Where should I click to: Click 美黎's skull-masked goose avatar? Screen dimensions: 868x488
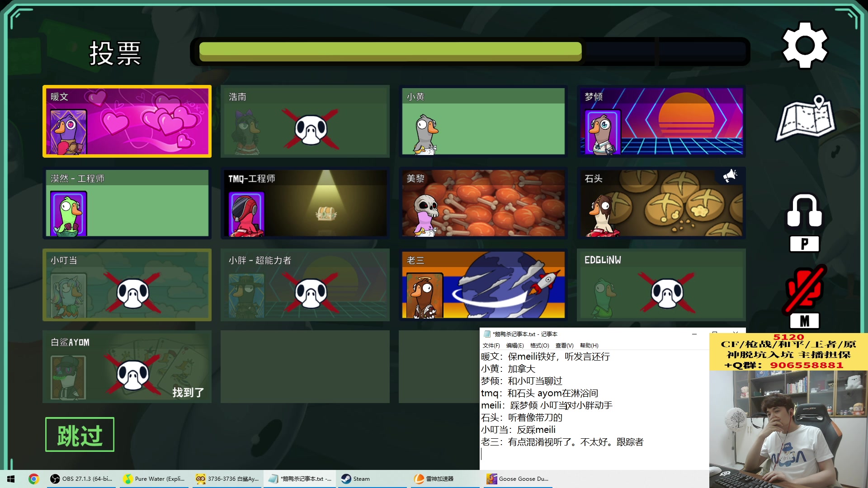[426, 216]
